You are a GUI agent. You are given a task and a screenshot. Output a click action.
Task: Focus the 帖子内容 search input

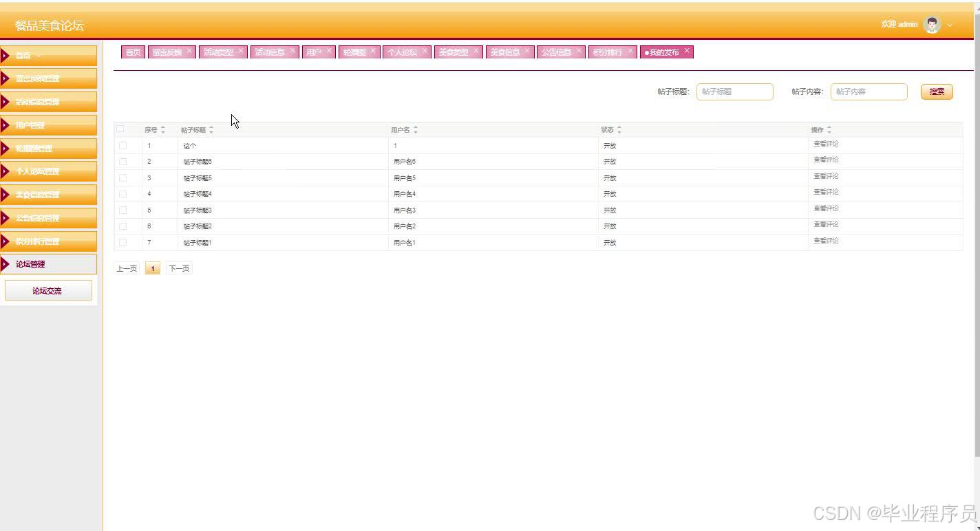pos(869,91)
